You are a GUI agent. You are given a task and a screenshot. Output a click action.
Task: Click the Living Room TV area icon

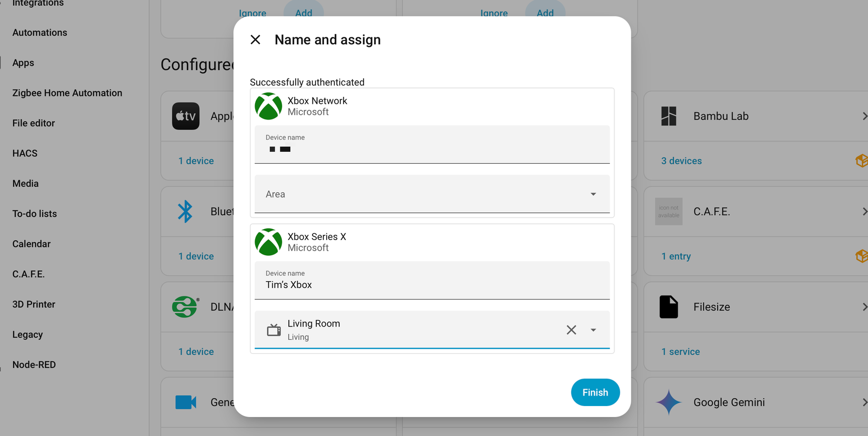point(274,330)
